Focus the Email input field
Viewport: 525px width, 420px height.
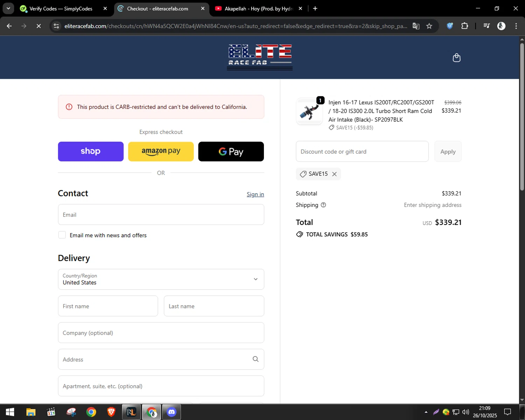tap(161, 215)
